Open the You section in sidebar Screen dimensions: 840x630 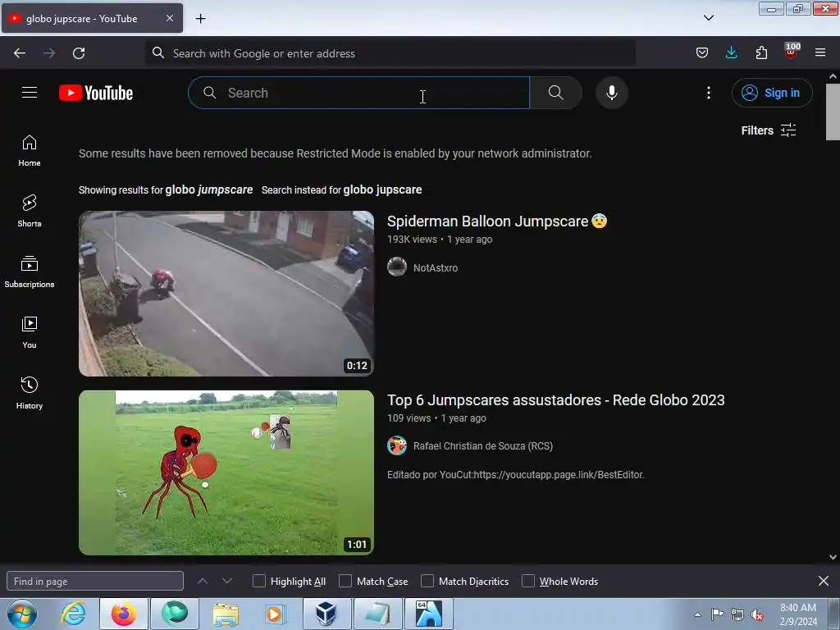coord(30,333)
